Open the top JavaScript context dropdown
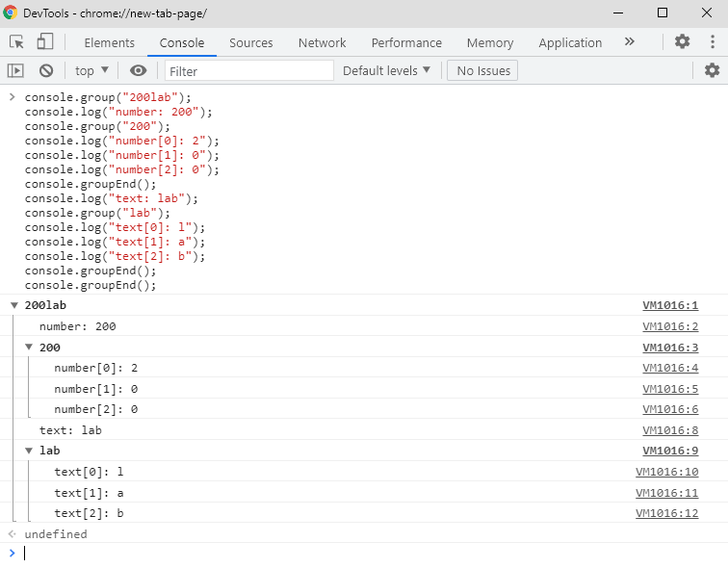 (x=92, y=70)
